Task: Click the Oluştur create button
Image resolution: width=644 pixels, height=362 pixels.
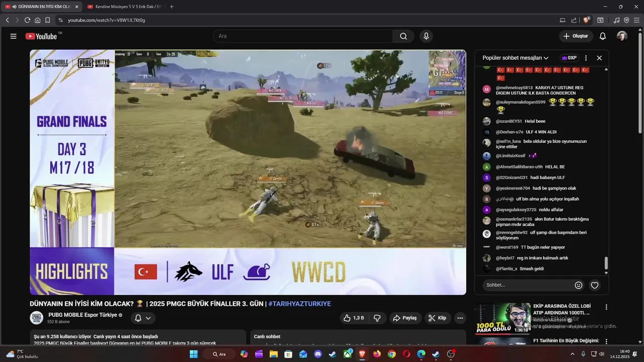Action: [576, 36]
